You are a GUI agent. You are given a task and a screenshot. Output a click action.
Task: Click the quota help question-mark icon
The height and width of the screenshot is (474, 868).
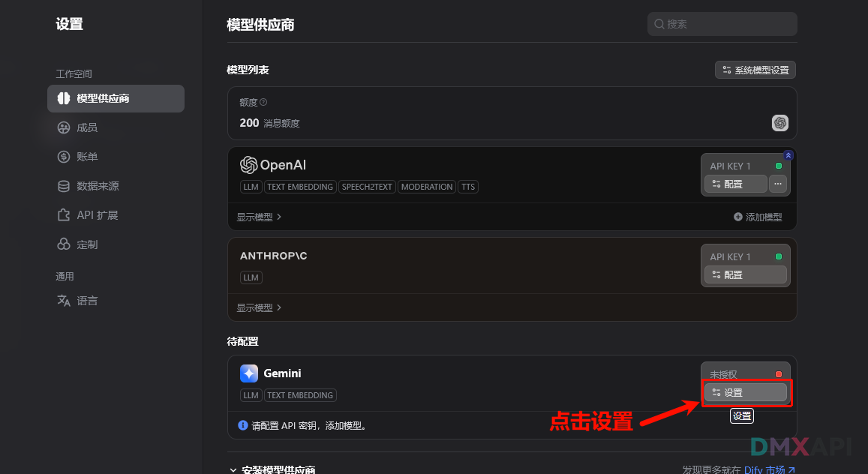point(263,102)
